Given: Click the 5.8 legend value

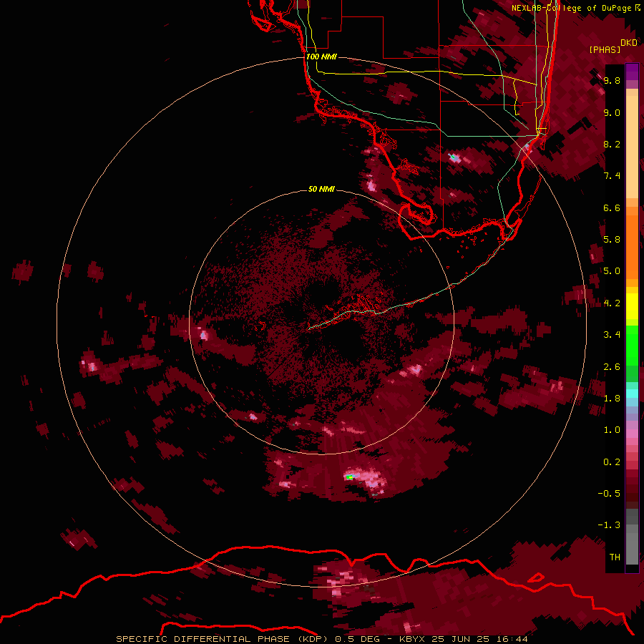Looking at the screenshot, I should pos(612,240).
